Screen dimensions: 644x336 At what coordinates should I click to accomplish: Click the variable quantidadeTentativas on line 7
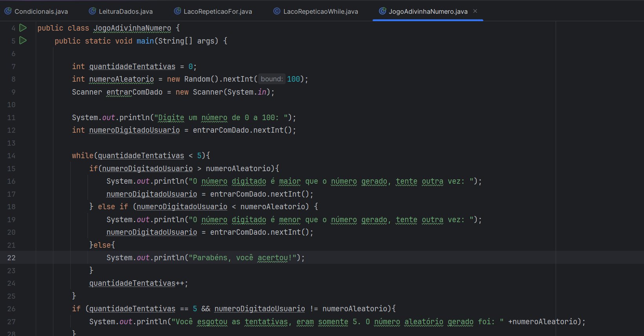(132, 67)
